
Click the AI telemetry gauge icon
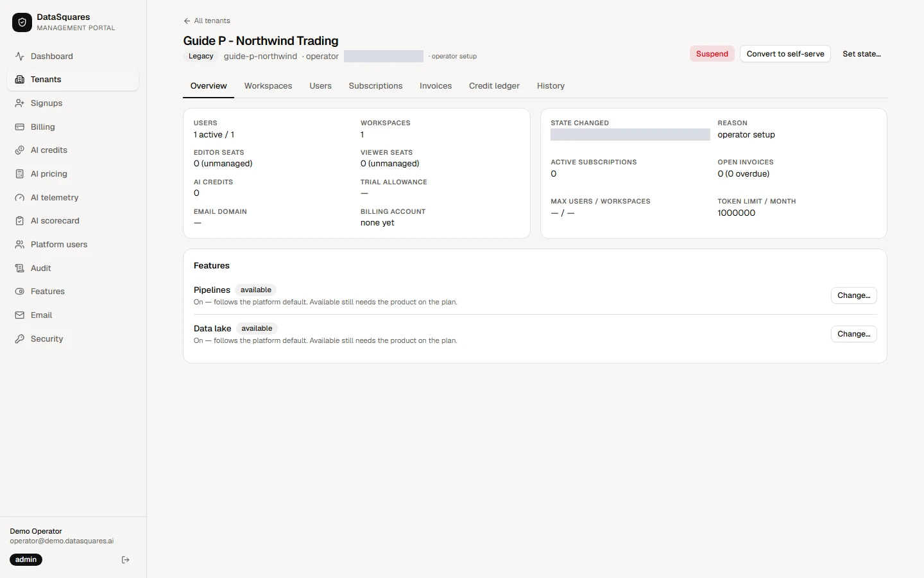click(x=20, y=198)
